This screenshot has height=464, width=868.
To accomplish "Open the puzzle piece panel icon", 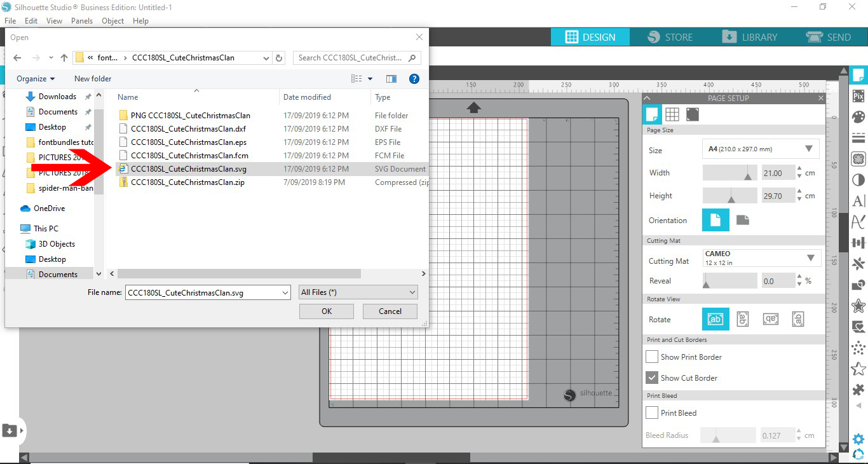I will [858, 390].
